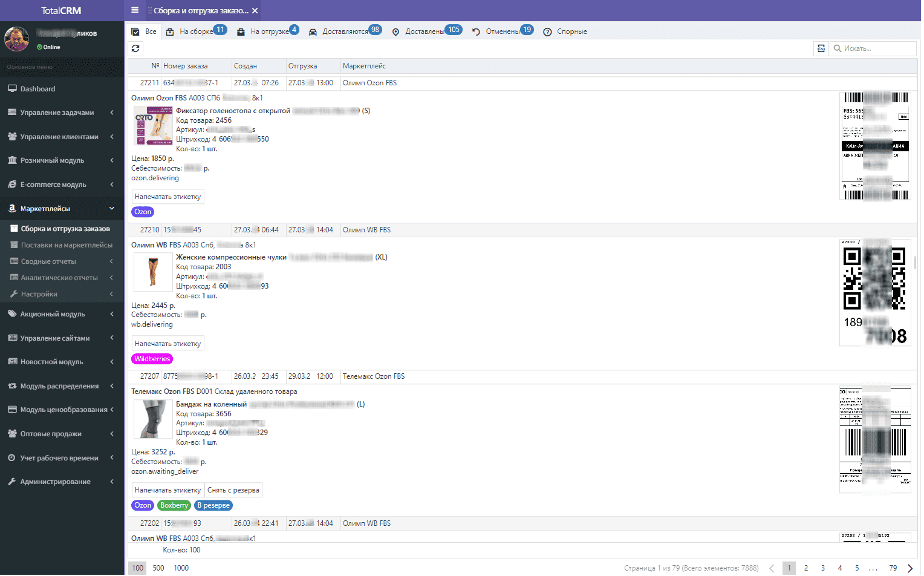This screenshot has width=924, height=576.
Task: Click the Управление задачами sidebar icon
Action: [12, 113]
